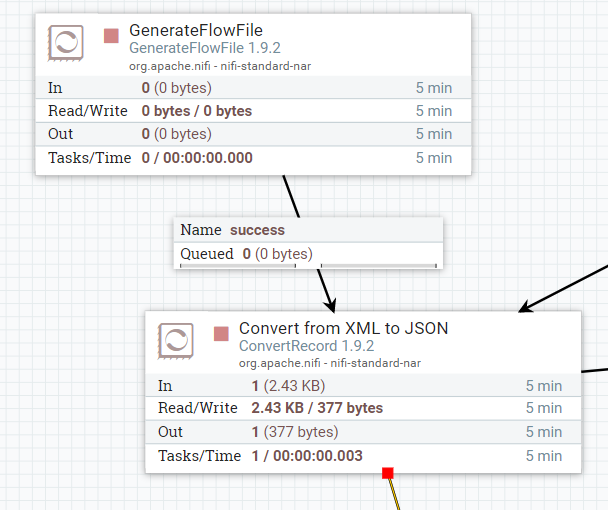Image resolution: width=608 pixels, height=510 pixels.
Task: Click the stopped status square of GenerateFlowFile
Action: [x=111, y=36]
